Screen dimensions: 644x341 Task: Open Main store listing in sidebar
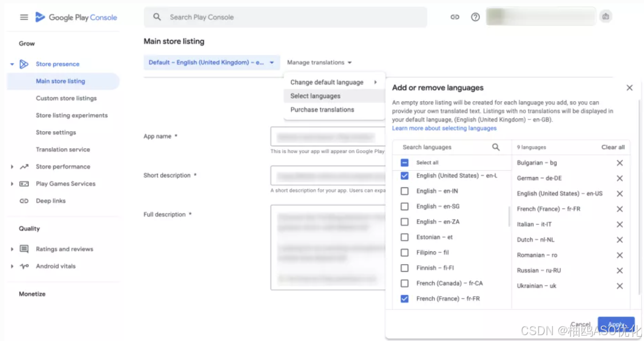pos(63,81)
